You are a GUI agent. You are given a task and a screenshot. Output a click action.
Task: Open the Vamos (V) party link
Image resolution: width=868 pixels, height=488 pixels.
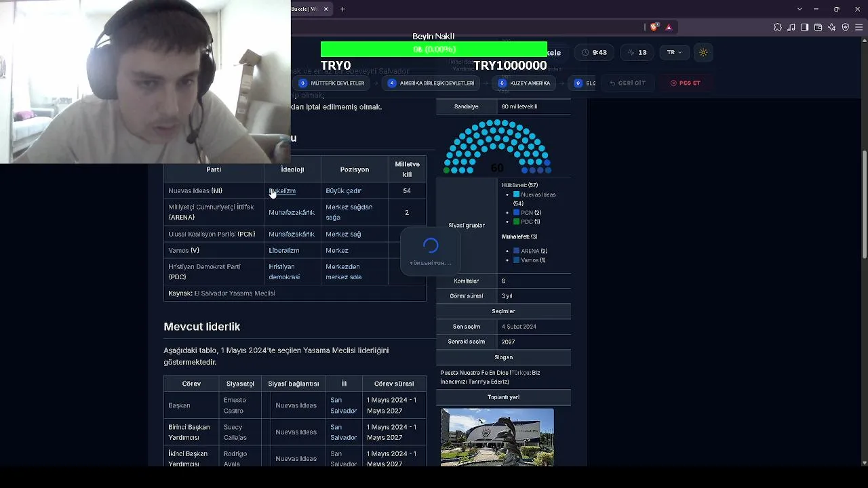(x=184, y=250)
